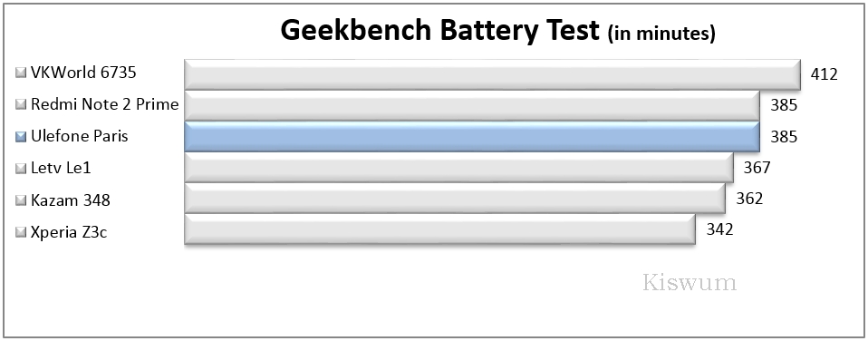Screen dimensions: 868x341
Task: Click the Redmi Note 2 Prime legend marker
Action: click(x=22, y=104)
